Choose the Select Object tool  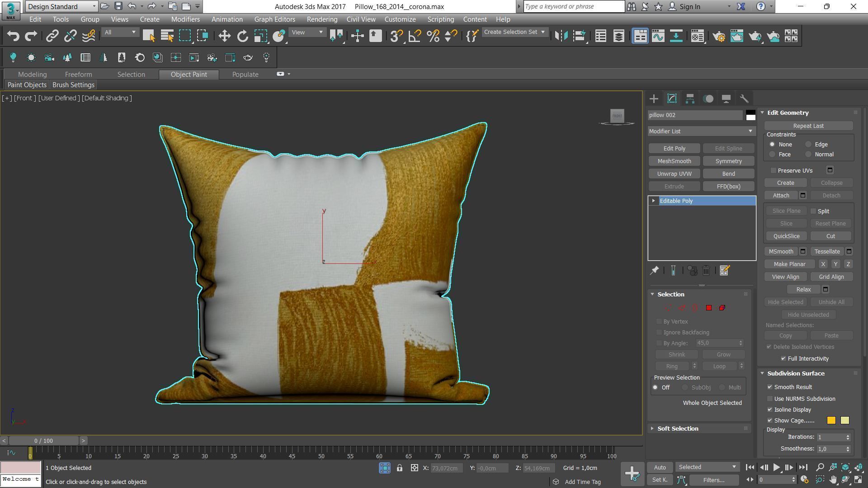pos(149,36)
